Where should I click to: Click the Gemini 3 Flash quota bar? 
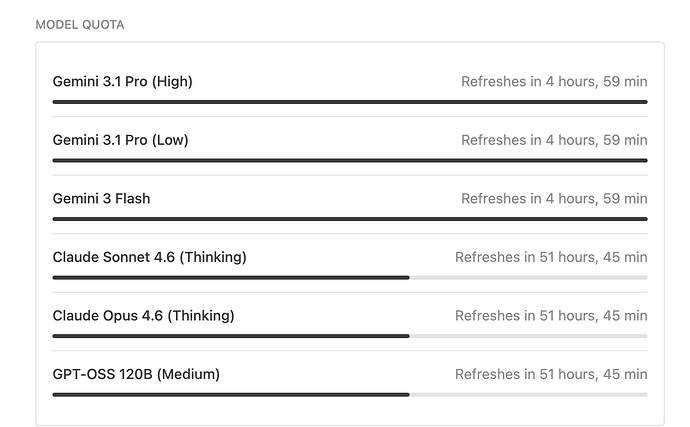pos(350,219)
